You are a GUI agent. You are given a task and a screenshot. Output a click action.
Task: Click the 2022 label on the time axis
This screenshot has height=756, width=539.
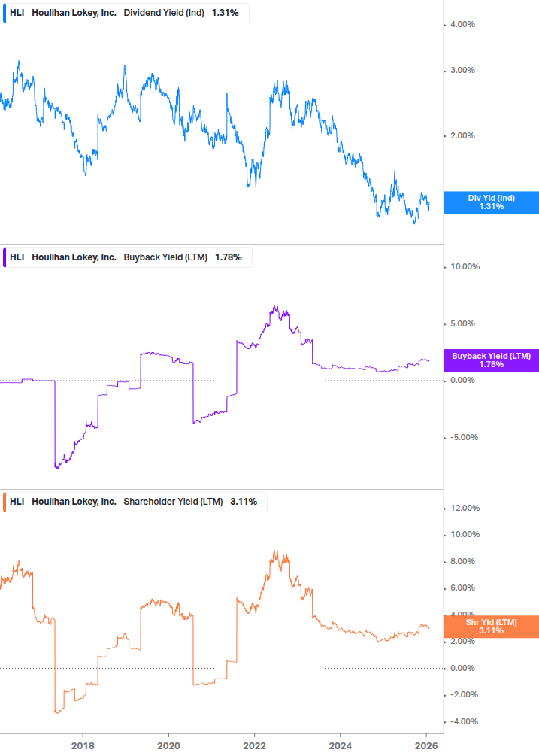[254, 746]
